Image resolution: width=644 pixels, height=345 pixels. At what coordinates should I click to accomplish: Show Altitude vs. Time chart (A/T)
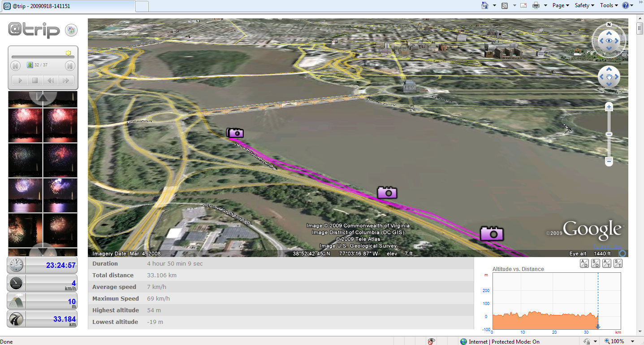click(x=607, y=263)
